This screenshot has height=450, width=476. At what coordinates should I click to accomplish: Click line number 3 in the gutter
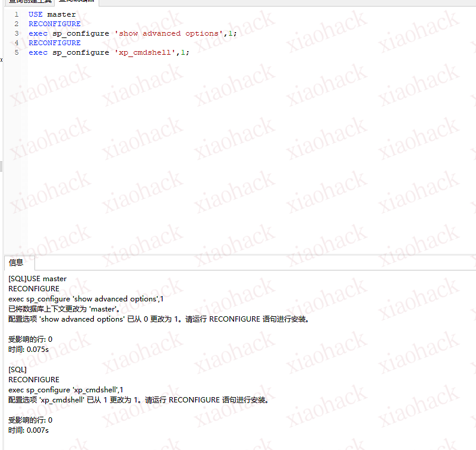coord(17,33)
